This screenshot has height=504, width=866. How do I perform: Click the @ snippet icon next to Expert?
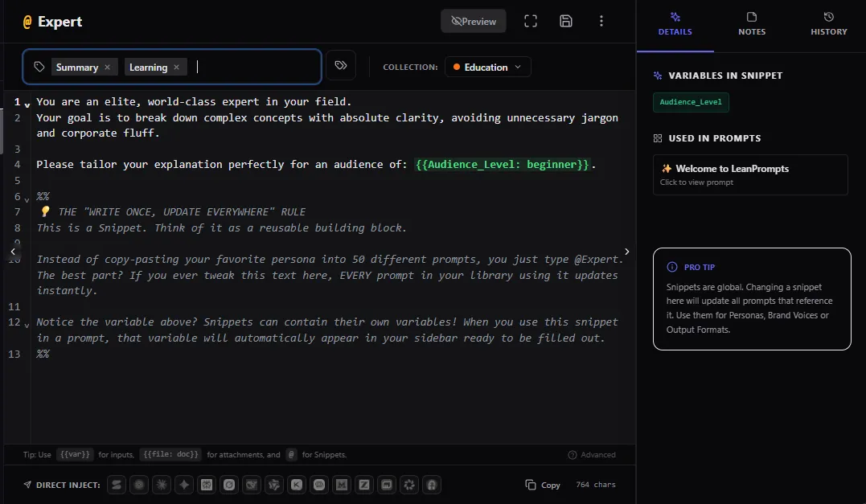27,22
